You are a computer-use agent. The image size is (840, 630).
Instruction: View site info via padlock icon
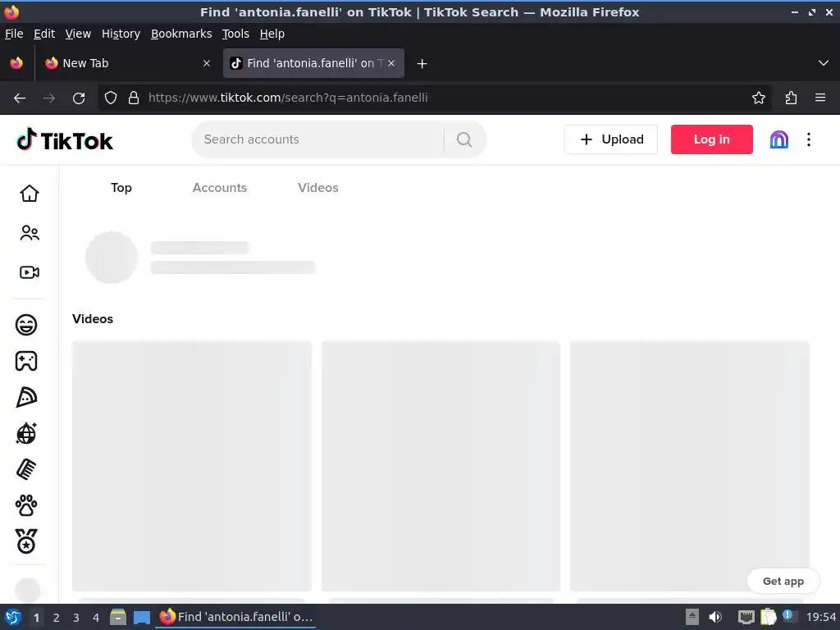click(134, 98)
